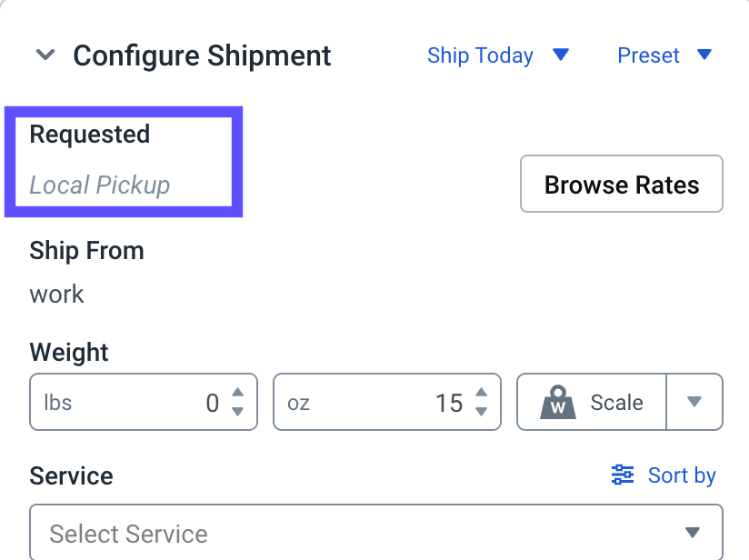Click the Sort by sliders icon
The image size is (749, 560).
(623, 475)
